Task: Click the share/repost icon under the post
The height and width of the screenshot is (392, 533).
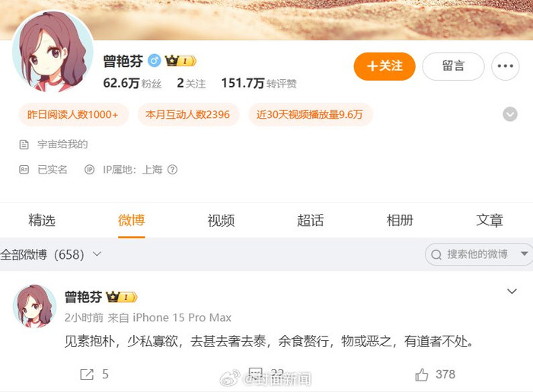Action: coord(87,374)
